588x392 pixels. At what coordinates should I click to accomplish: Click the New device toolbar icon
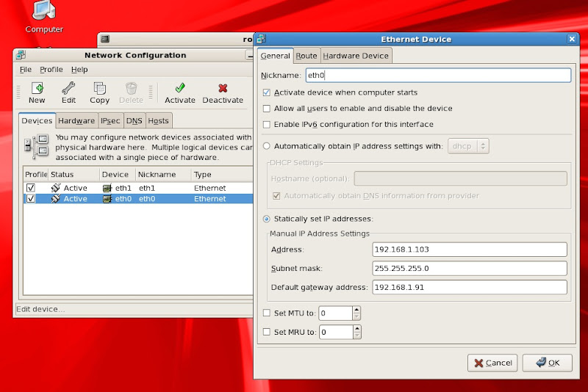[x=37, y=88]
